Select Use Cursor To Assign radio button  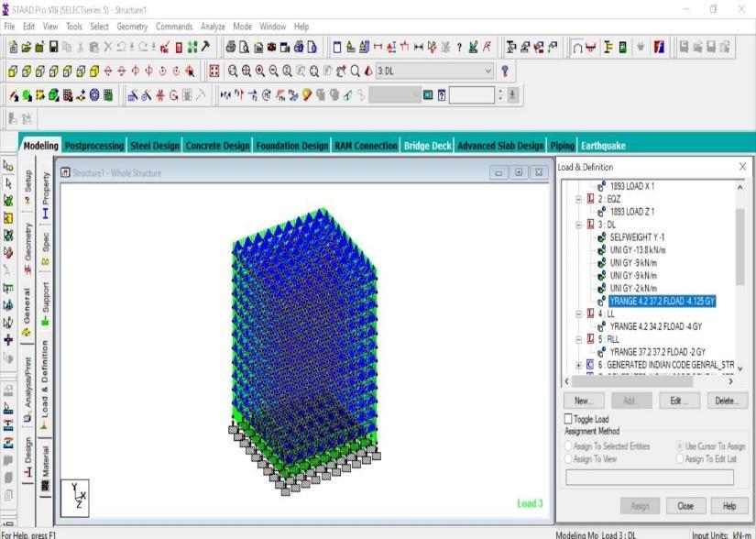pos(680,446)
